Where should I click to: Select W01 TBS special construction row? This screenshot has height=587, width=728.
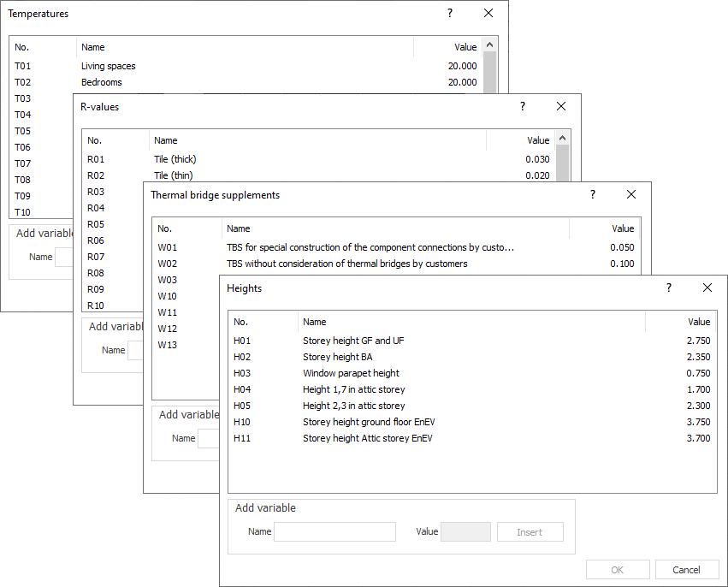[x=396, y=247]
